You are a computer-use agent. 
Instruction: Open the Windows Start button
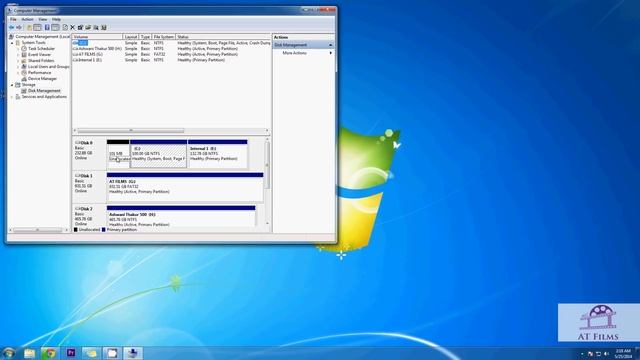pyautogui.click(x=9, y=353)
